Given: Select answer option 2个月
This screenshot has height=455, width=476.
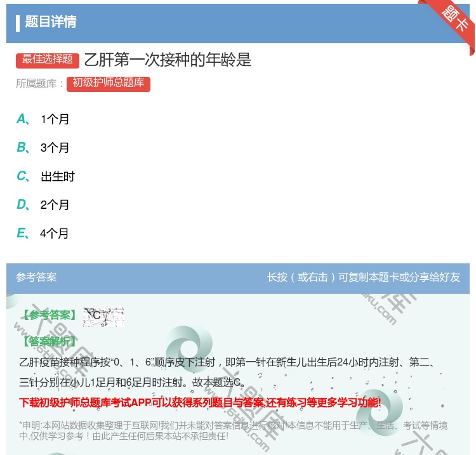Looking at the screenshot, I should pyautogui.click(x=55, y=205).
